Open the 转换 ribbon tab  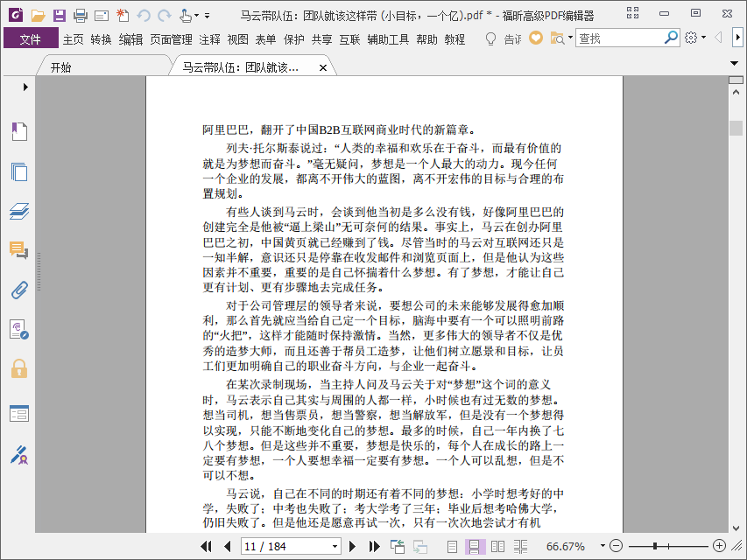point(101,39)
